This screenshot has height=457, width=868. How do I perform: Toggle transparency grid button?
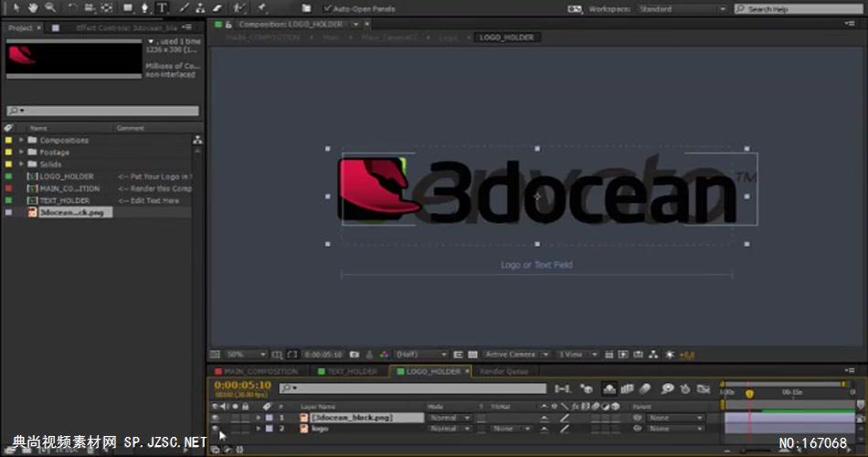pyautogui.click(x=472, y=355)
